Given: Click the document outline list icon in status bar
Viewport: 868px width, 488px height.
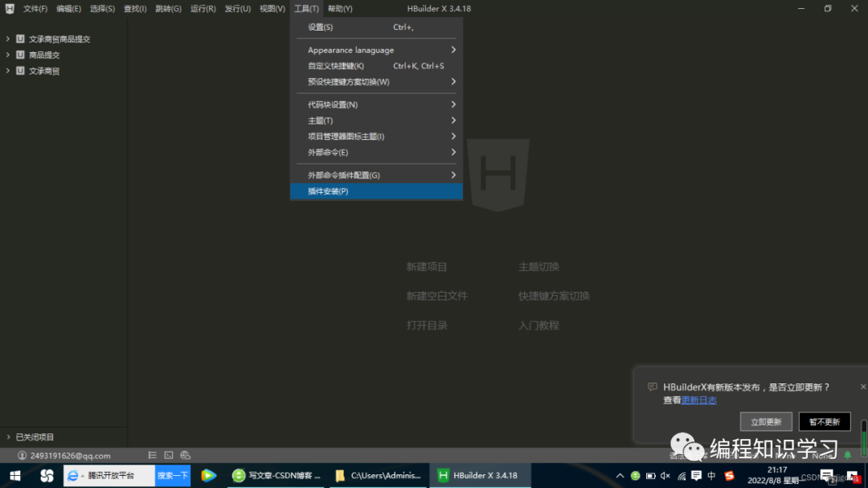Looking at the screenshot, I should click(x=151, y=455).
